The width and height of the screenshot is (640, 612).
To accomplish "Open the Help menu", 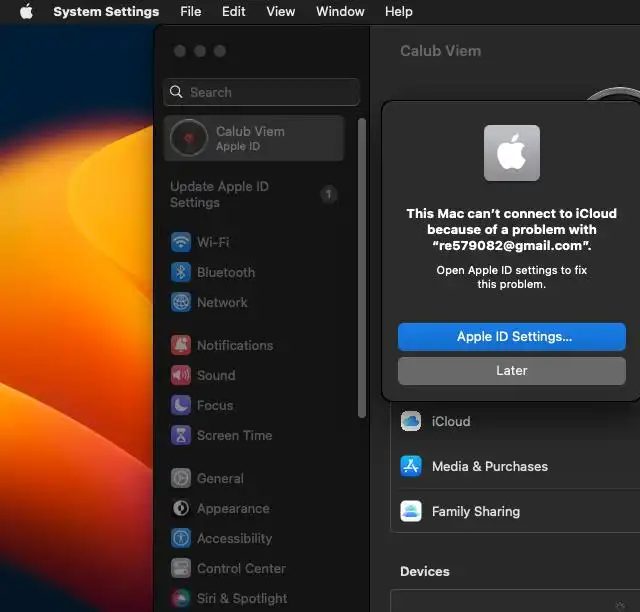I will pyautogui.click(x=398, y=11).
